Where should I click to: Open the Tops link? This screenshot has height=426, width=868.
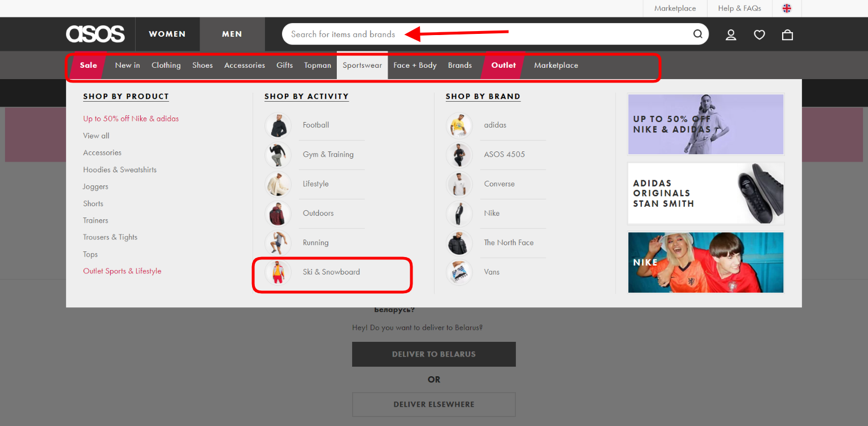[90, 254]
